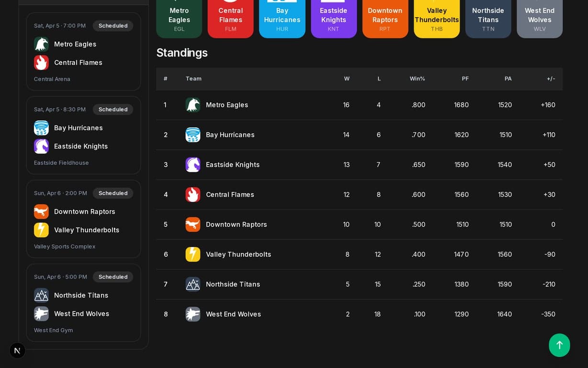Image resolution: width=588 pixels, height=368 pixels.
Task: Open the Central Arena venue link
Action: point(52,79)
